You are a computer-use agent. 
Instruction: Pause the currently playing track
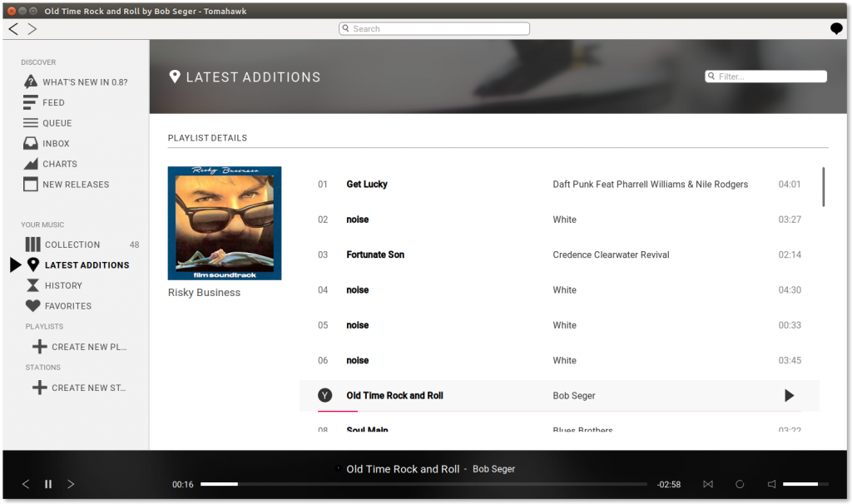[x=47, y=483]
